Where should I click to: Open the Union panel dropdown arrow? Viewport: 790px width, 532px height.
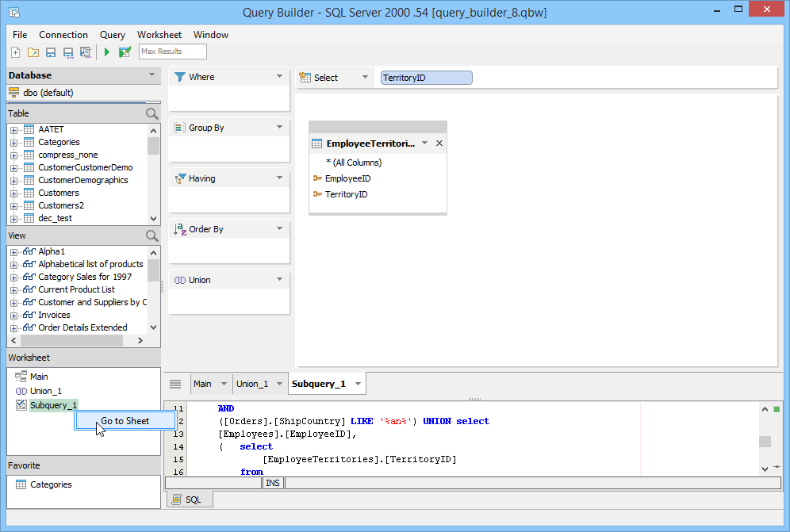(280, 280)
